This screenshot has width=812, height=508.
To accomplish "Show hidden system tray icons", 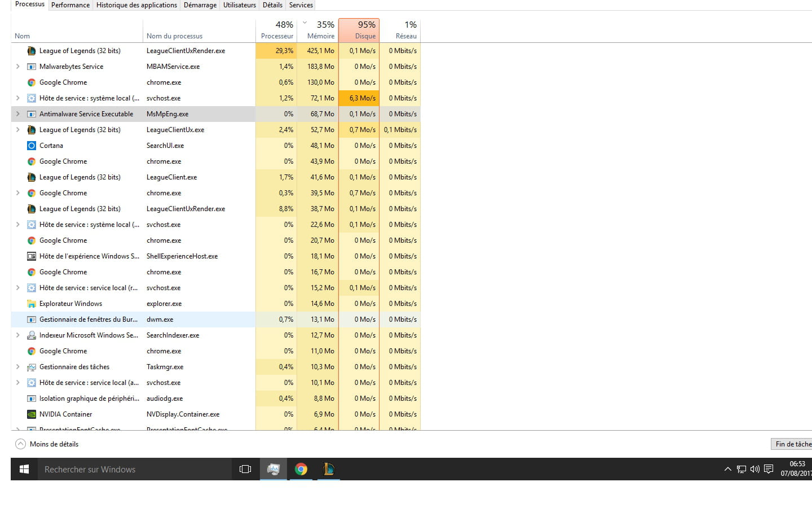I will coord(727,469).
